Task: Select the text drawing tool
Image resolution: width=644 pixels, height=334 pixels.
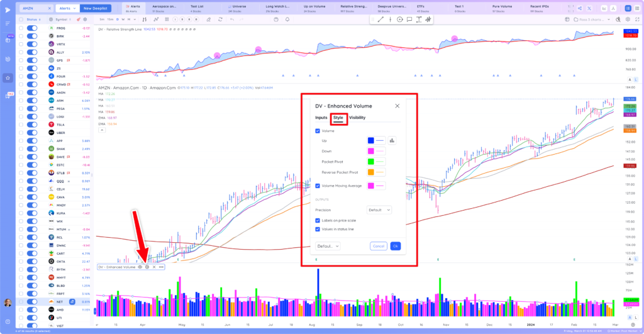Action: (x=418, y=19)
